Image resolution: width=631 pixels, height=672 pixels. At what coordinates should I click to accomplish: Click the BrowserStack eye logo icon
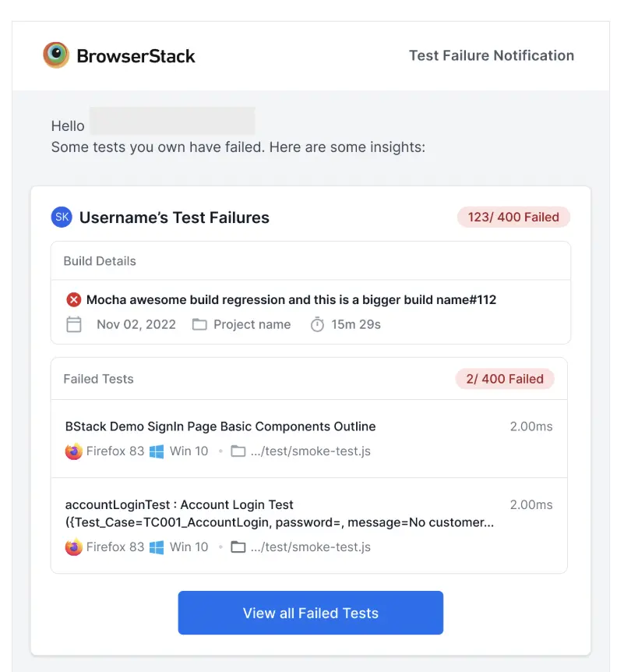[56, 55]
